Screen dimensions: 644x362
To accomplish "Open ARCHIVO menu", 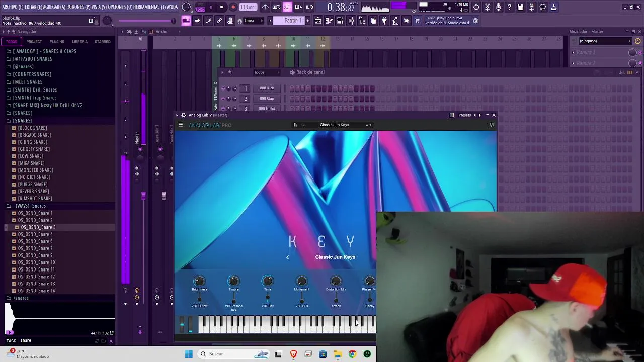I will point(12,7).
